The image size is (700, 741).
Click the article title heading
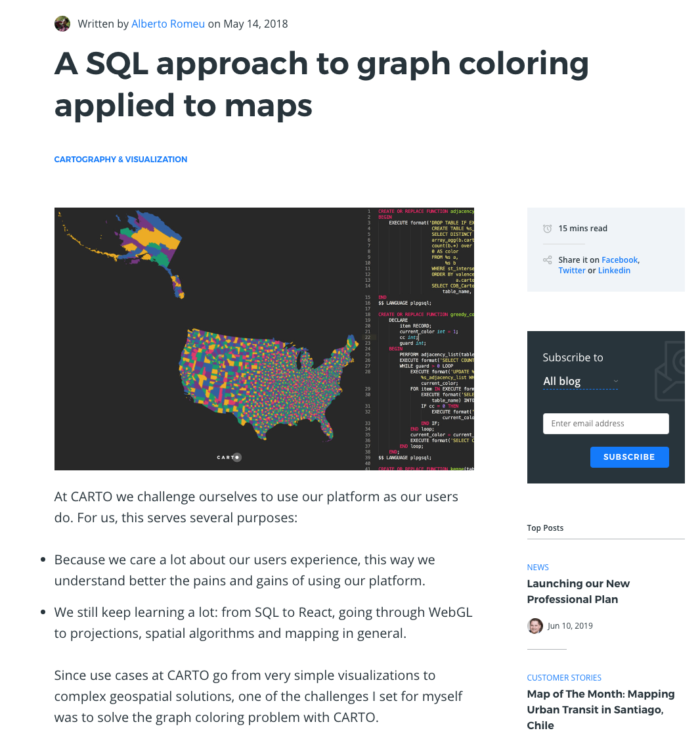(321, 84)
